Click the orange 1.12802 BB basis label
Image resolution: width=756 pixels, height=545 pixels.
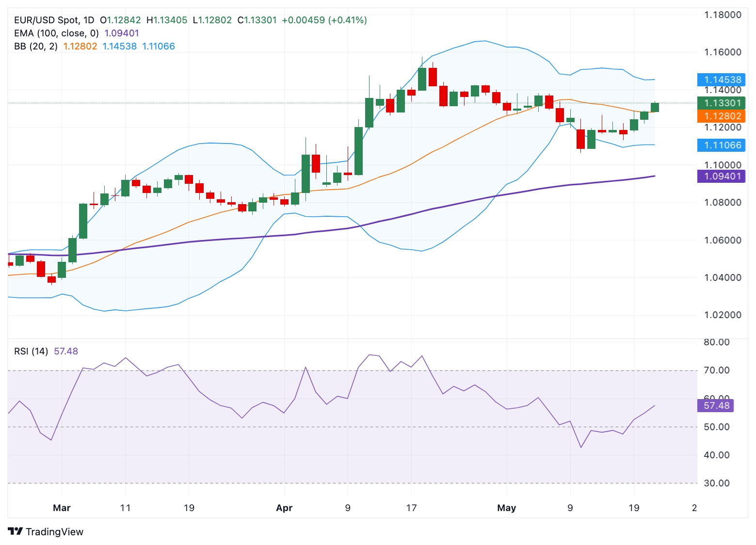point(721,116)
